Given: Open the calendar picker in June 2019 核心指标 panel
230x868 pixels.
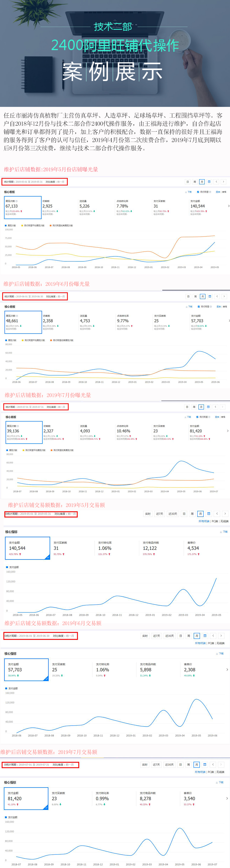Looking at the screenshot, I should tap(205, 636).
